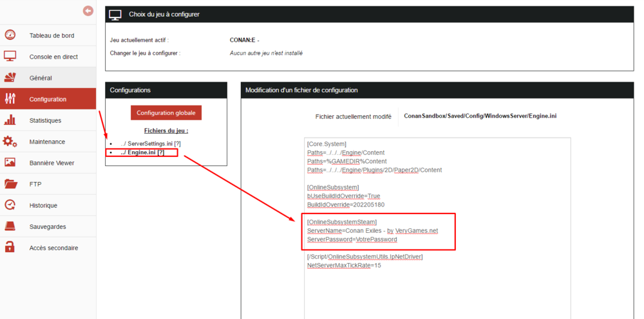This screenshot has height=319, width=644.
Task: Click the Tableau de bord gauge icon
Action: pos(10,35)
